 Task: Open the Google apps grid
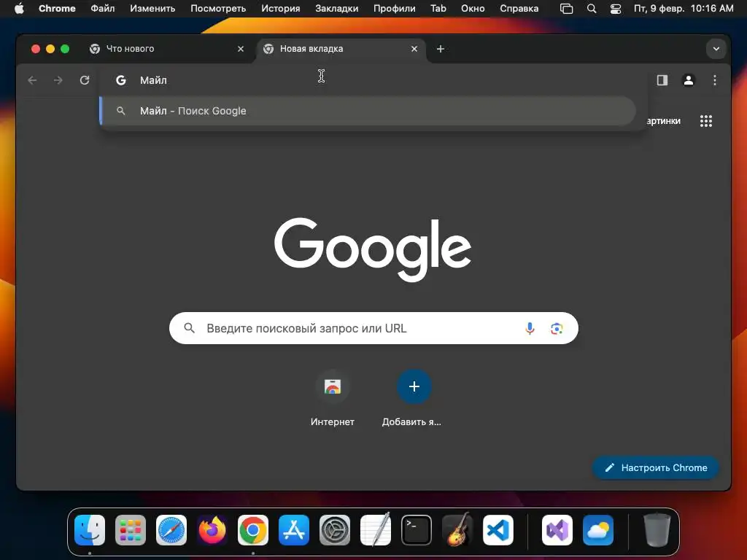tap(706, 121)
